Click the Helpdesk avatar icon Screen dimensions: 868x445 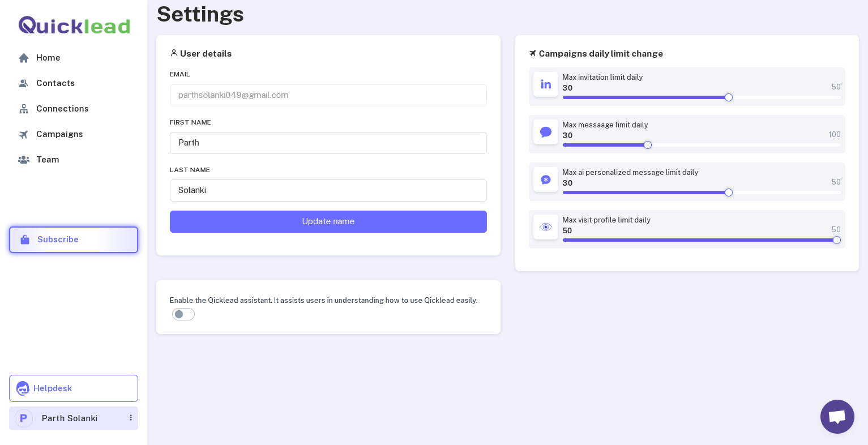pyautogui.click(x=23, y=388)
